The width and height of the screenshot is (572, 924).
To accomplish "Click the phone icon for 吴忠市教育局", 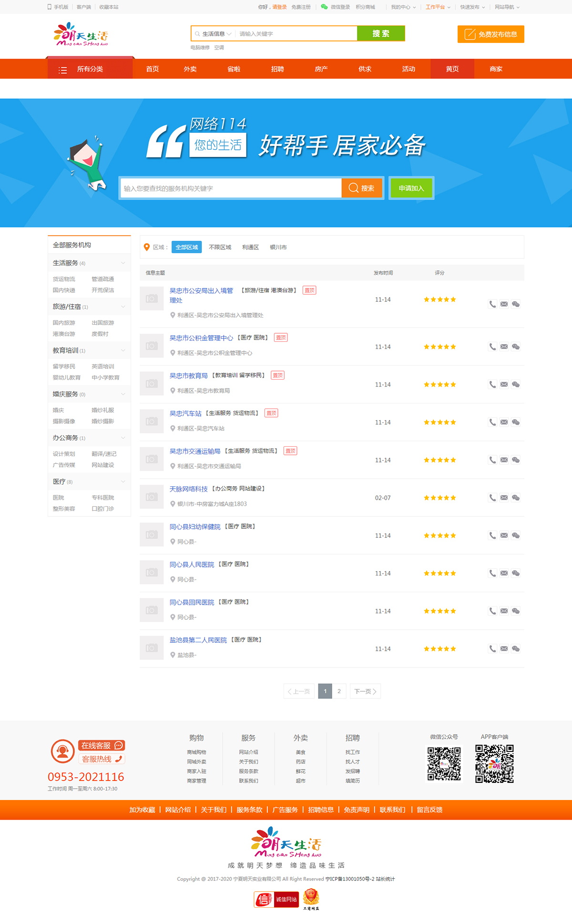I will point(492,384).
